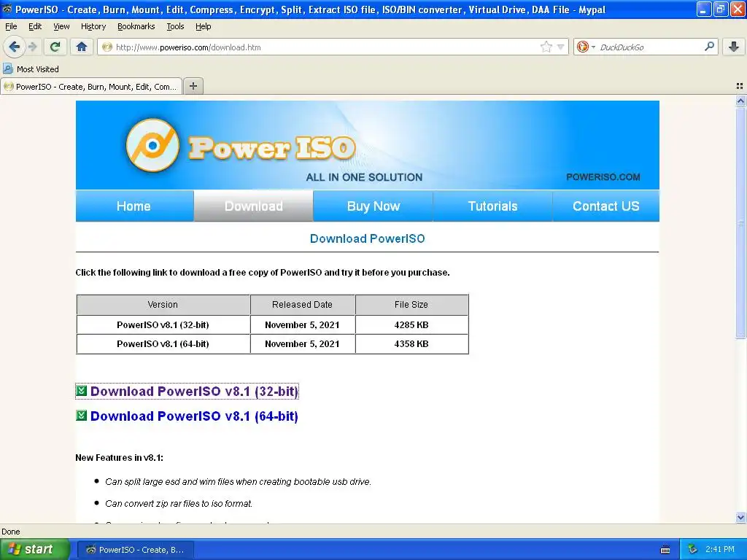The image size is (747, 560).
Task: Open the Most Visited bookmarks folder
Action: (x=31, y=69)
